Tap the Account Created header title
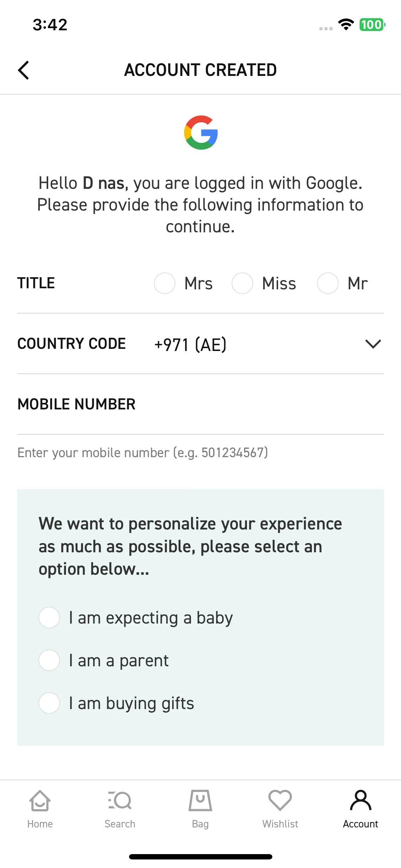 200,70
